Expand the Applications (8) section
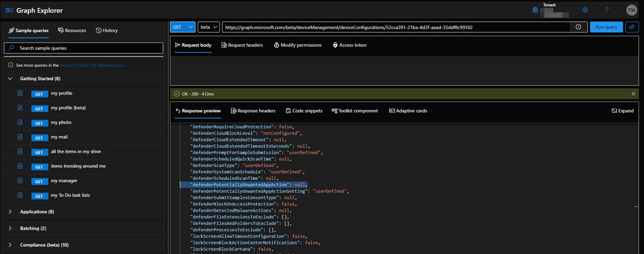644x254 pixels. pyautogui.click(x=10, y=212)
